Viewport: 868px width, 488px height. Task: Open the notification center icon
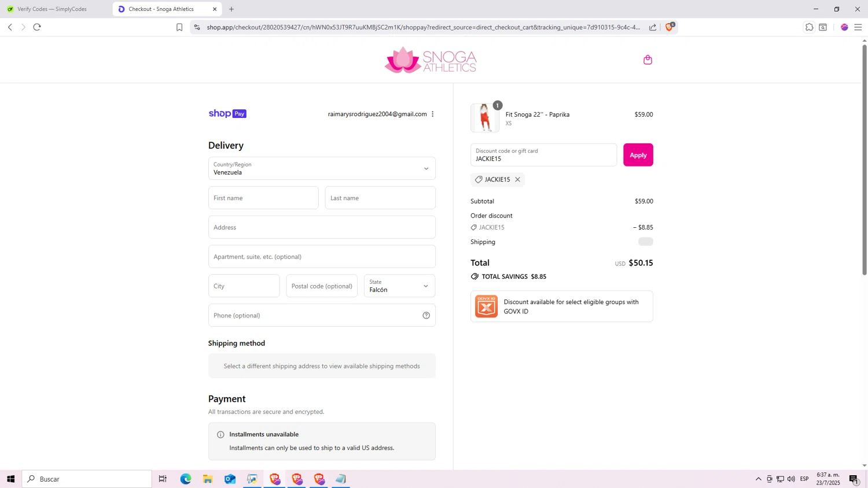point(854,479)
